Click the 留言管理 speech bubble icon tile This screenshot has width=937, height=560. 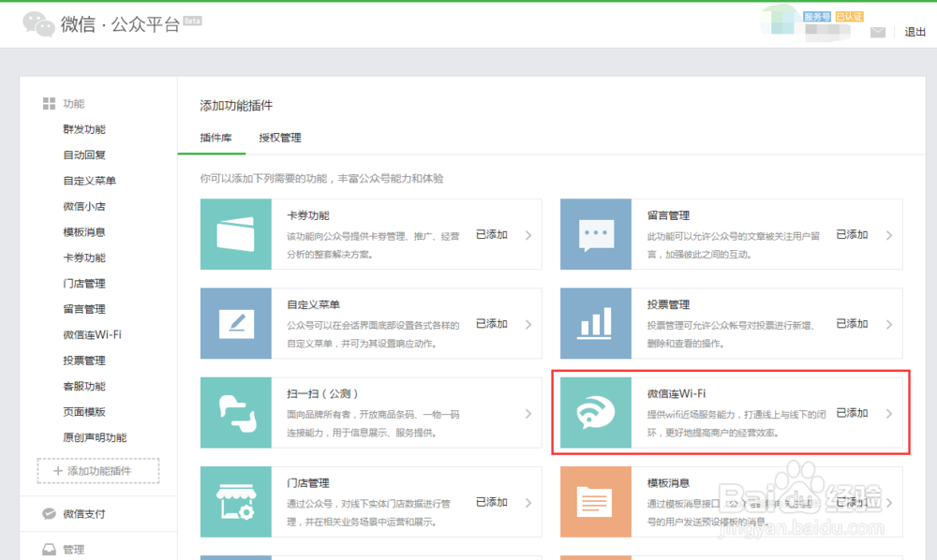point(596,235)
